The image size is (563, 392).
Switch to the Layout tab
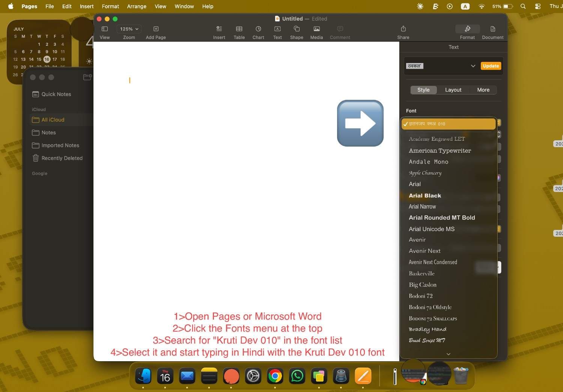(x=453, y=90)
